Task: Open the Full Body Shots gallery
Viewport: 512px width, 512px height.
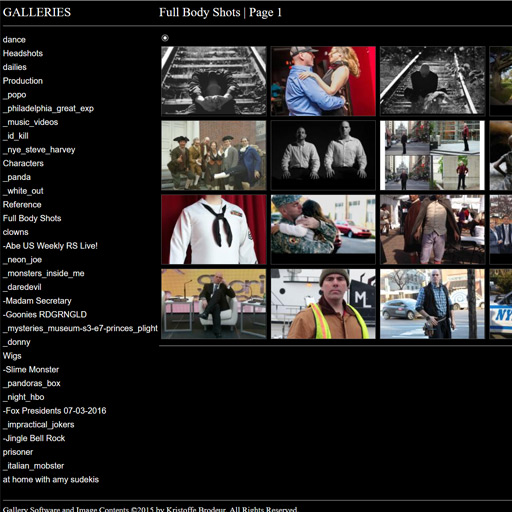Action: tap(32, 218)
